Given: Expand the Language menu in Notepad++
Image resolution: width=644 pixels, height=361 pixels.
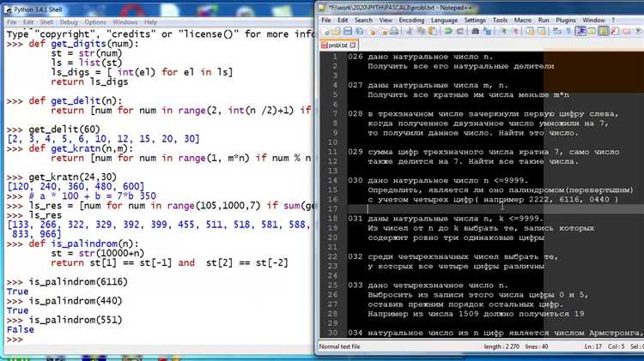Looking at the screenshot, I should click(445, 19).
